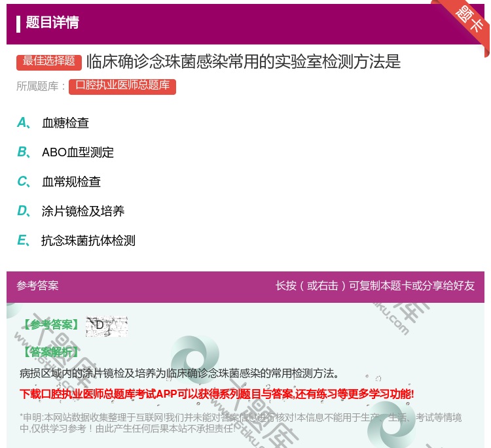Click the 参考答案 section header

point(37,285)
